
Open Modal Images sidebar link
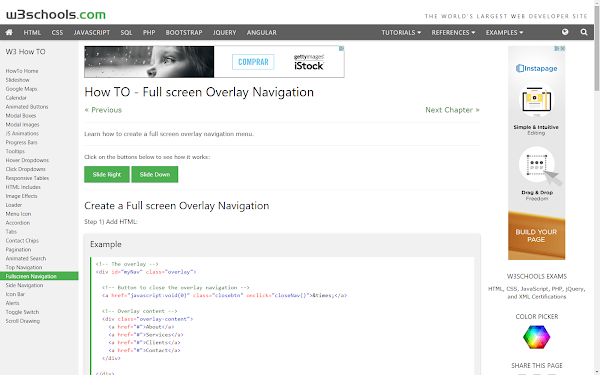click(x=22, y=124)
